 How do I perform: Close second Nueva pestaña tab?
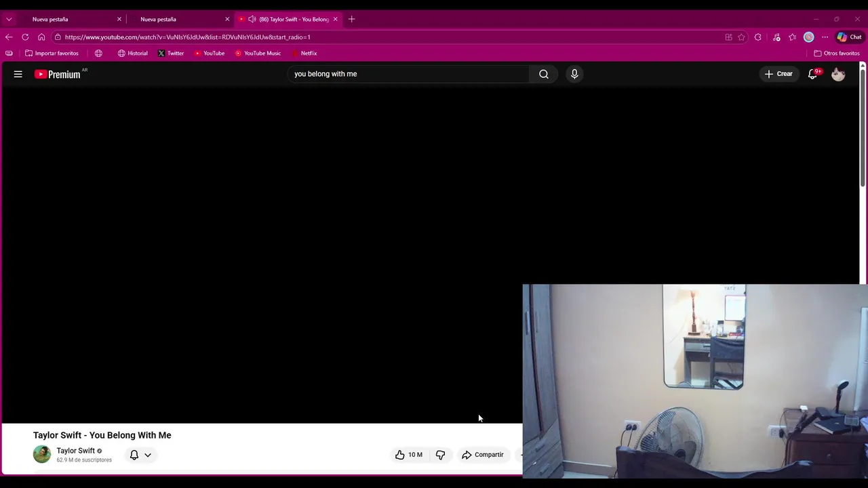[227, 19]
